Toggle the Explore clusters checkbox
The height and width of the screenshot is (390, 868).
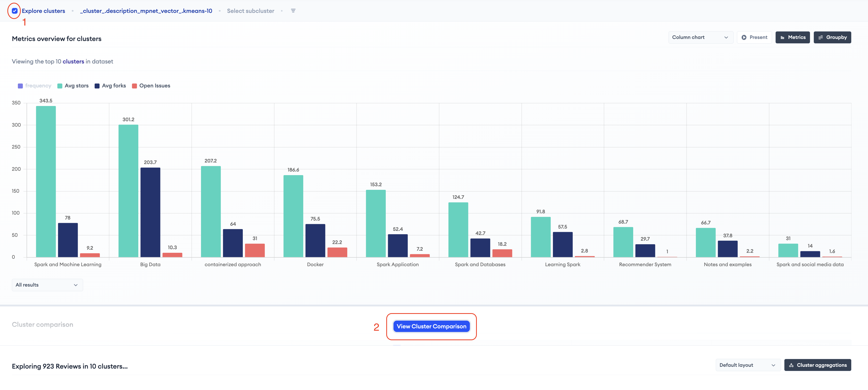point(14,11)
